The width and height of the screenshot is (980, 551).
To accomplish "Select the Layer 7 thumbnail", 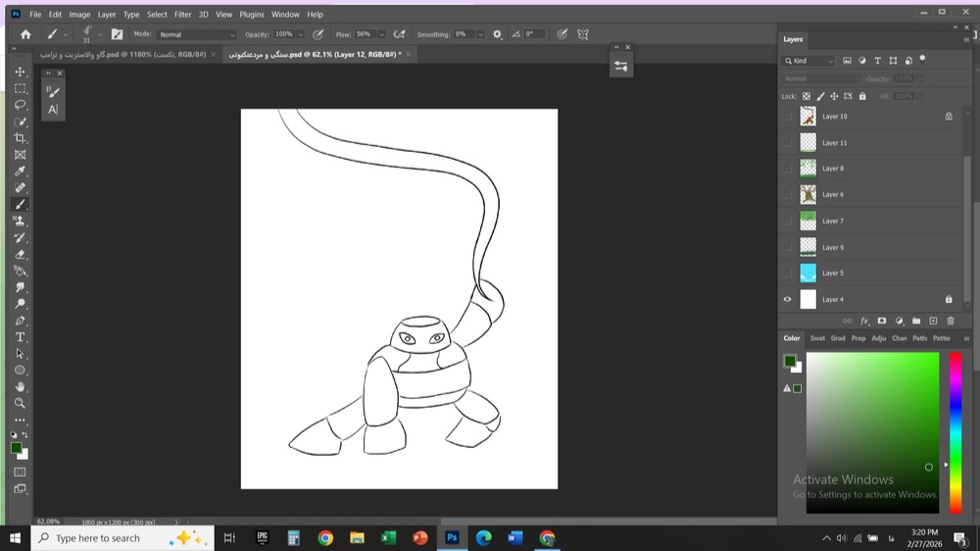I will coord(808,221).
